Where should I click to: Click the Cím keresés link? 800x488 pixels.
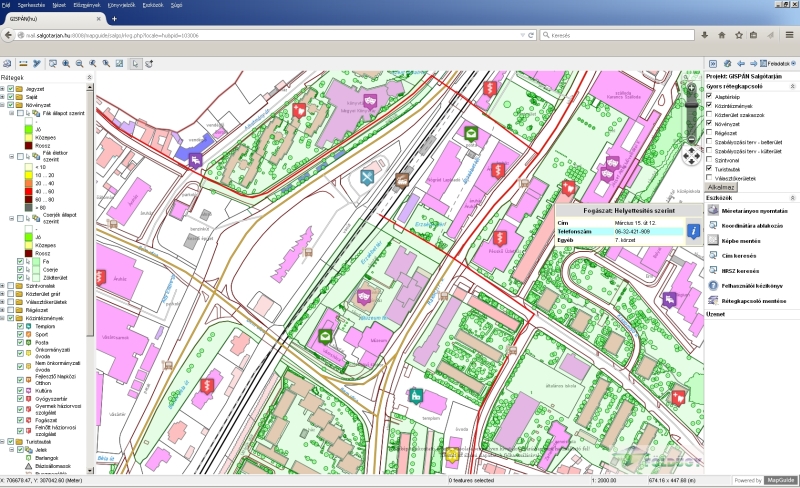pyautogui.click(x=739, y=254)
